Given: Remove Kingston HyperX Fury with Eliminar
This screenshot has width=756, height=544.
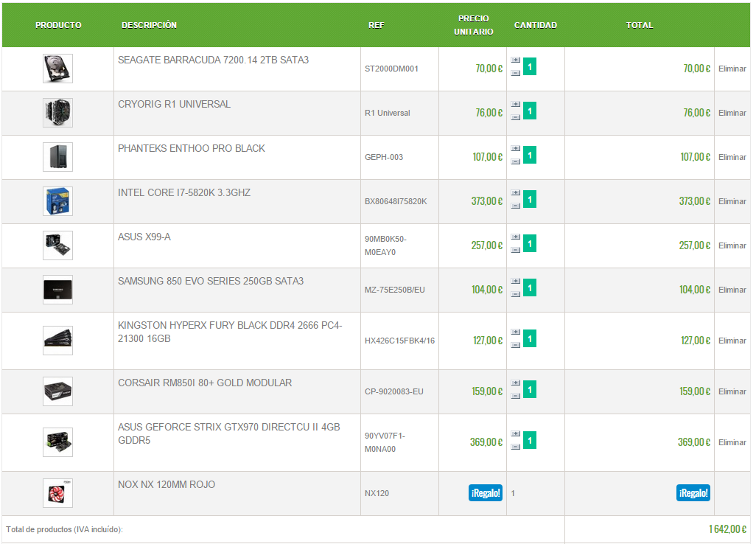Looking at the screenshot, I should (732, 341).
